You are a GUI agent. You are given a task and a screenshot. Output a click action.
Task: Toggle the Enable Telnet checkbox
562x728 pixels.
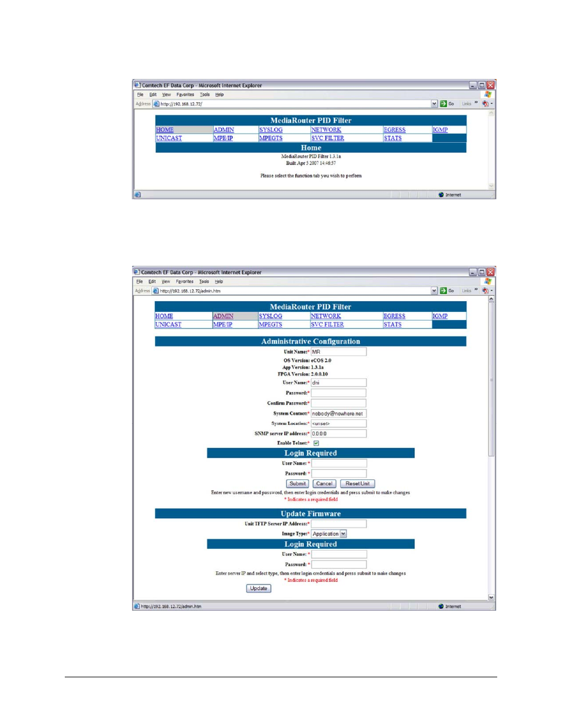click(x=316, y=443)
